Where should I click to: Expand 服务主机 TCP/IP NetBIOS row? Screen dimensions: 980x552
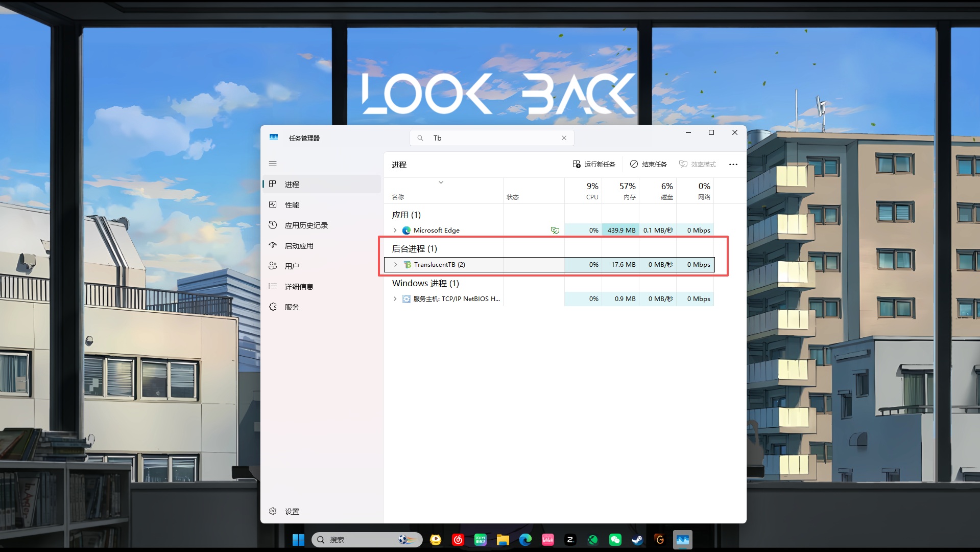click(395, 299)
